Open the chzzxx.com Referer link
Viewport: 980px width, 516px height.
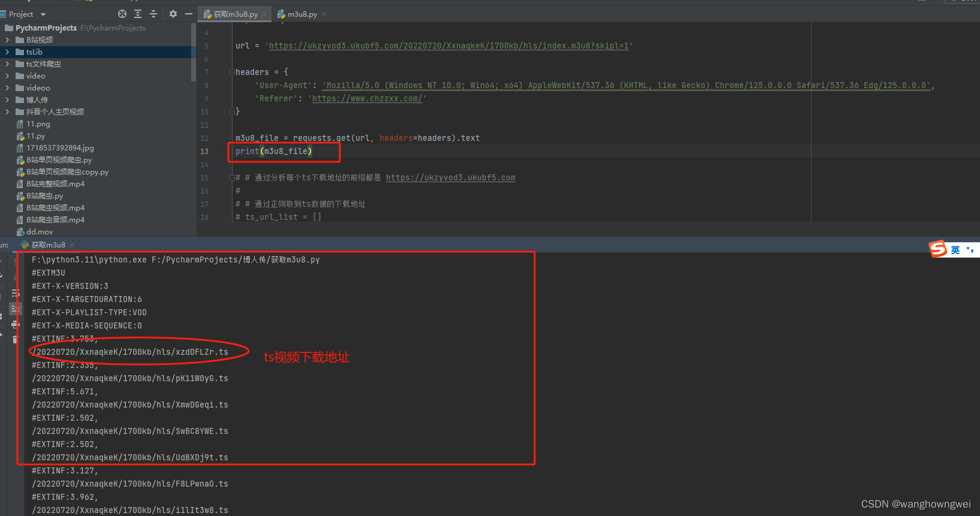pos(367,98)
